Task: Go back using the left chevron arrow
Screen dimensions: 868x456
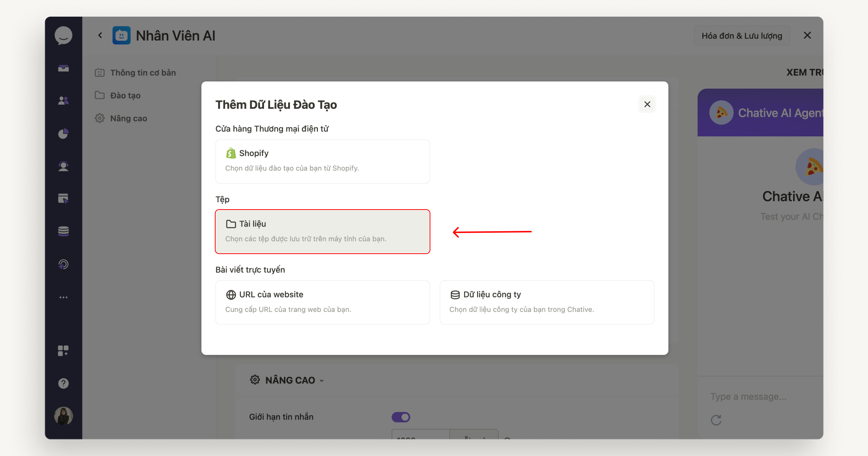Action: click(100, 35)
